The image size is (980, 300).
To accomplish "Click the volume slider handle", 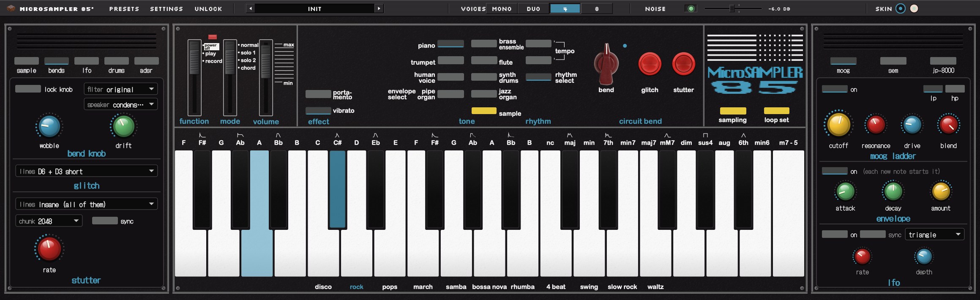I will pyautogui.click(x=266, y=61).
